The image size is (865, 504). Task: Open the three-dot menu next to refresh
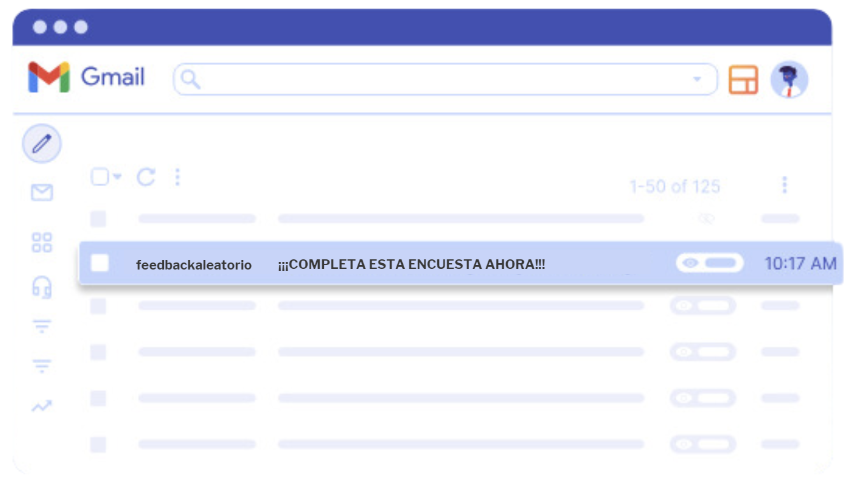click(x=177, y=177)
